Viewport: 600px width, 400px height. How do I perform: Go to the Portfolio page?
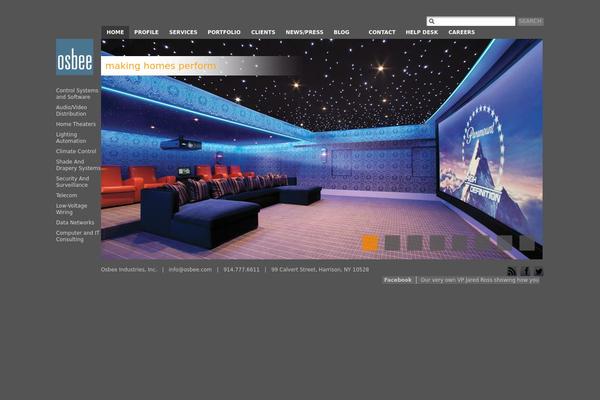pos(224,32)
